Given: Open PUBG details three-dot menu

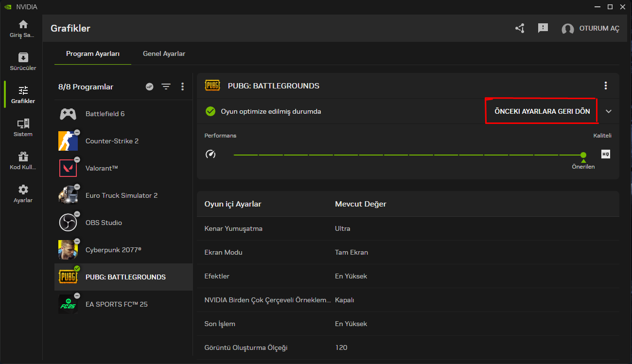Looking at the screenshot, I should [x=606, y=86].
